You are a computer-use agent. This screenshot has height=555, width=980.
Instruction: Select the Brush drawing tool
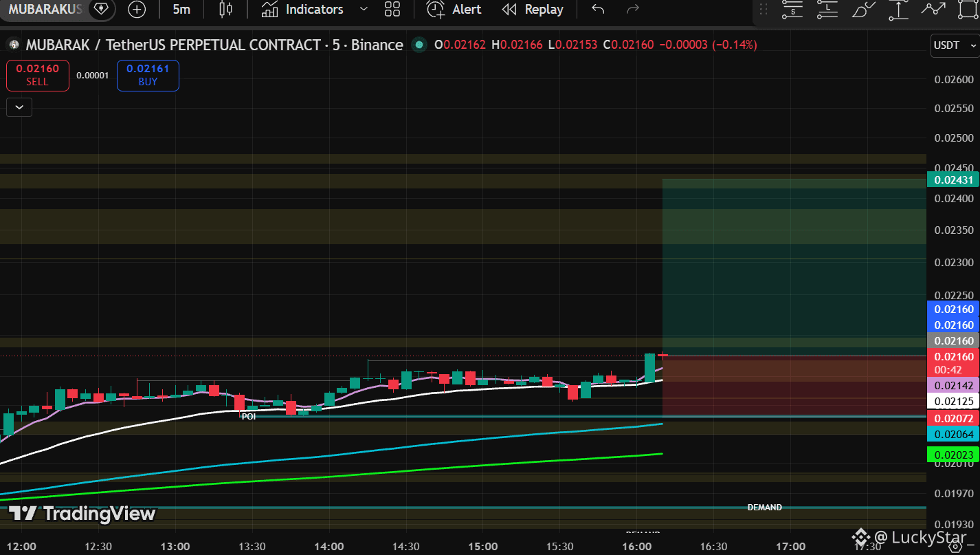point(863,10)
